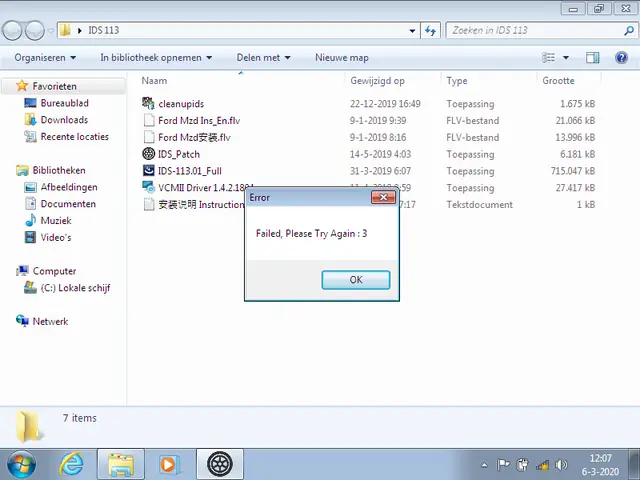Viewport: 640px width, 480px height.
Task: Open the view options dropdown arrow
Action: point(566,58)
